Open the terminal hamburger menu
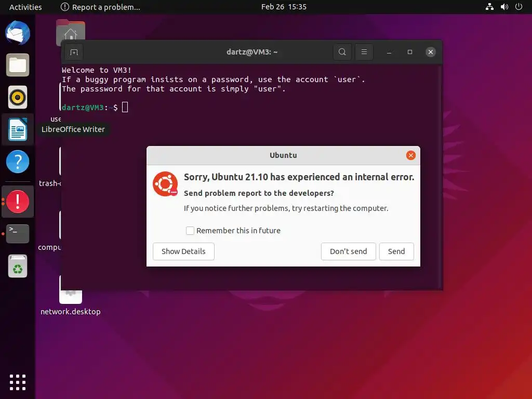 click(x=364, y=52)
